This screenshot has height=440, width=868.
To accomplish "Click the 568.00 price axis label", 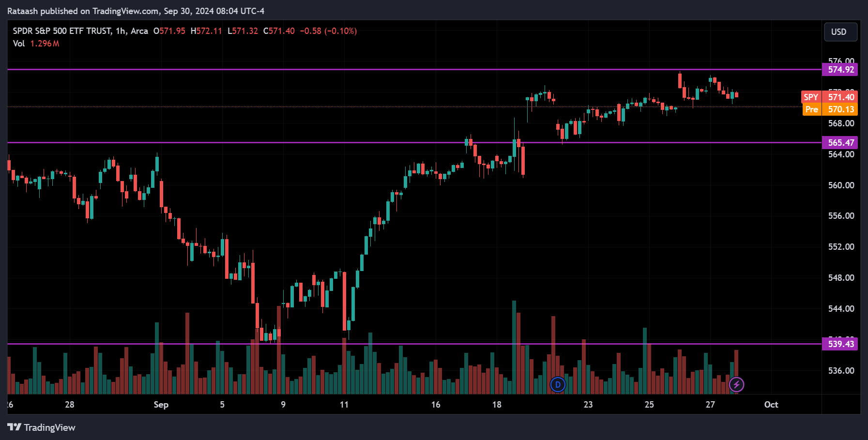I will 841,123.
